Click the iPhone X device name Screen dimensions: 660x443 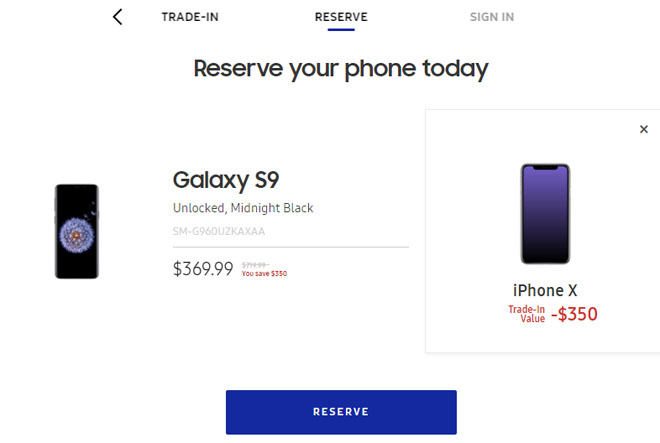[545, 291]
